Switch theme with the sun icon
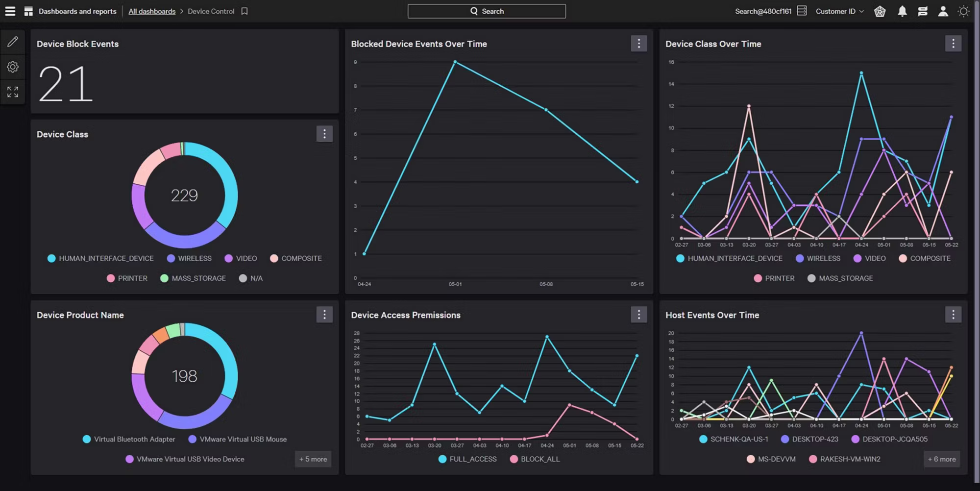980x491 pixels. [963, 11]
